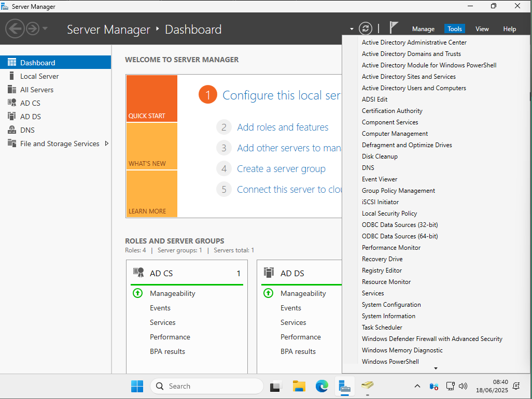This screenshot has height=399, width=532.
Task: Open Active Directory Administrative Center
Action: click(x=414, y=42)
